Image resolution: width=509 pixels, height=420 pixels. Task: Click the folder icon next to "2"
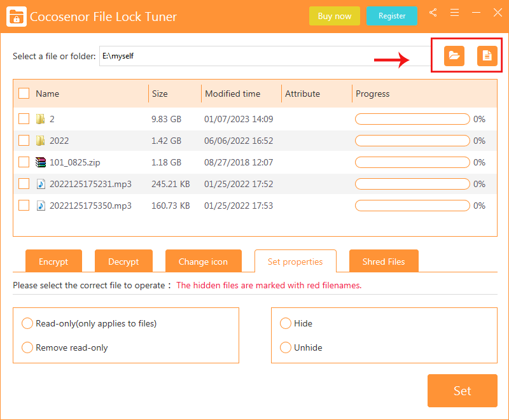coord(40,119)
